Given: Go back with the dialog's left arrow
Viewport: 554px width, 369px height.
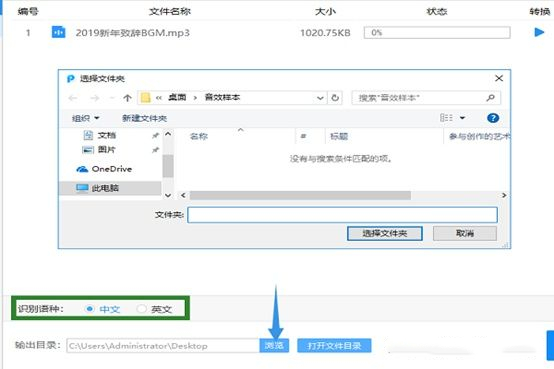Looking at the screenshot, I should tap(73, 98).
